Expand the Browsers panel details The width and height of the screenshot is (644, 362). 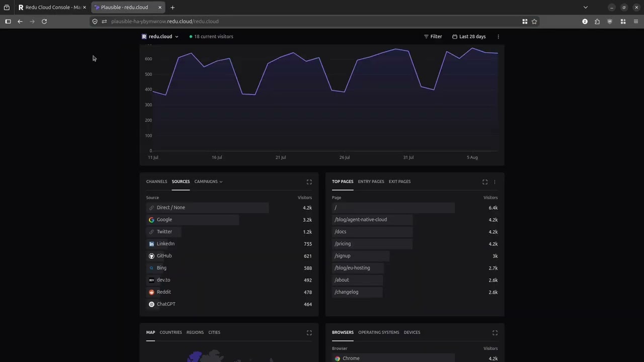tap(495, 333)
